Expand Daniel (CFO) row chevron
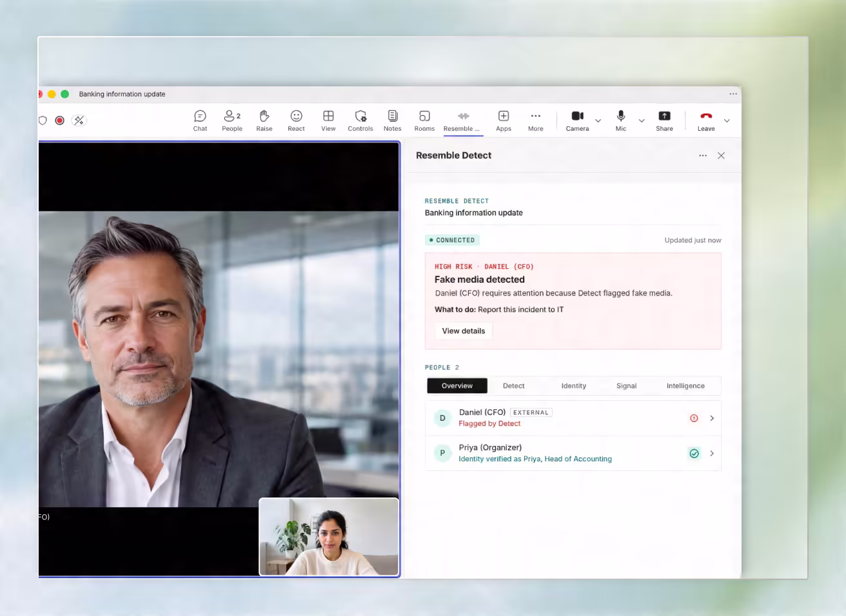This screenshot has width=846, height=616. tap(712, 418)
